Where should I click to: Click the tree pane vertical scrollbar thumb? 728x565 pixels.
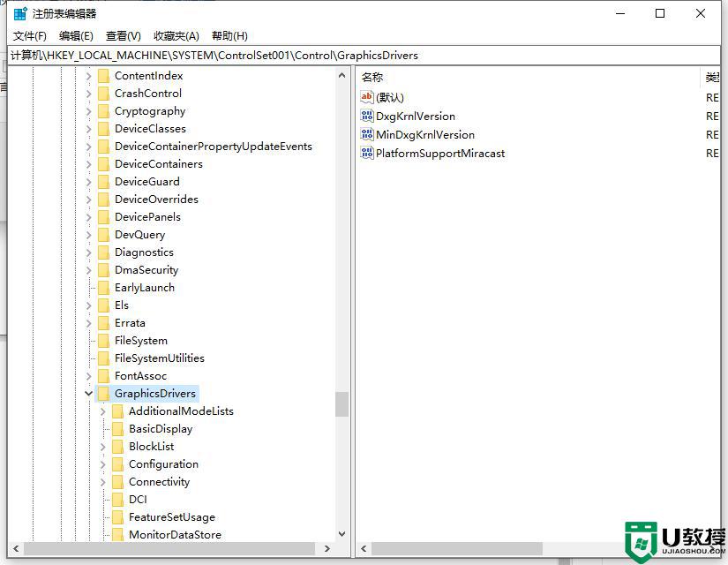pyautogui.click(x=342, y=404)
